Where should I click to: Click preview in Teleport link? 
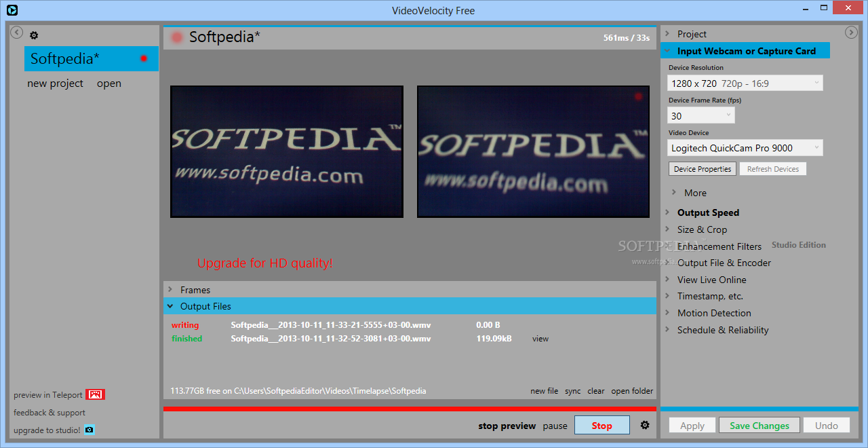click(48, 394)
